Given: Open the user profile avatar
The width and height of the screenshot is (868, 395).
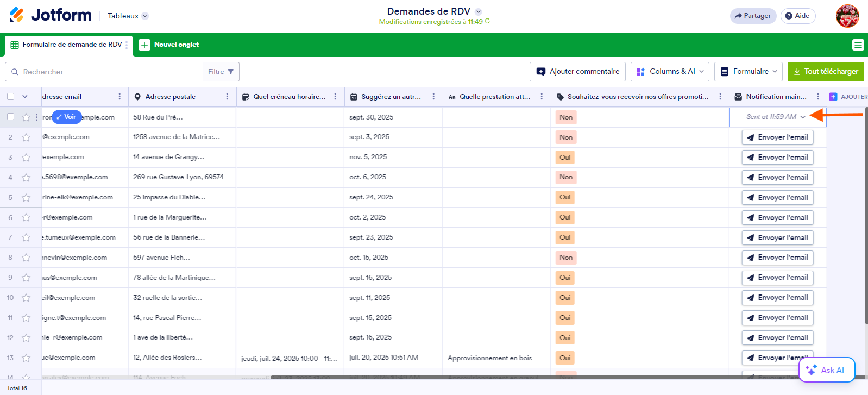Looking at the screenshot, I should point(847,16).
